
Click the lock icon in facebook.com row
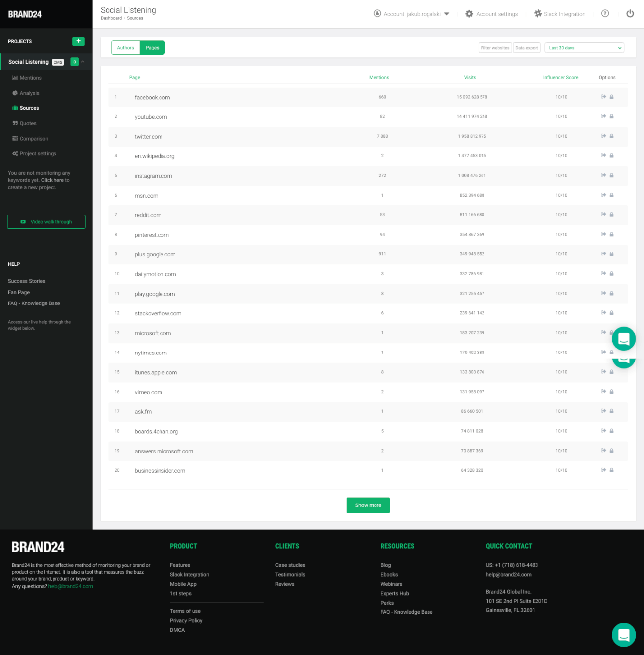611,97
